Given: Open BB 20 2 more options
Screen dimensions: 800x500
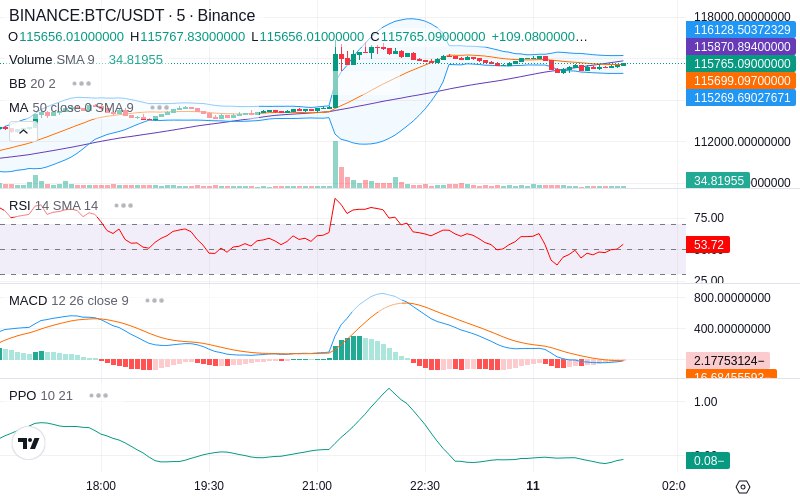Looking at the screenshot, I should point(82,84).
